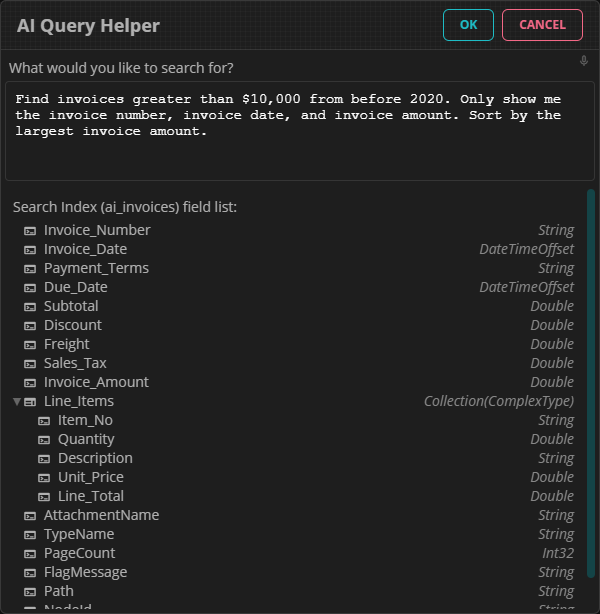Click the Discount field icon
600x614 pixels.
(x=30, y=326)
